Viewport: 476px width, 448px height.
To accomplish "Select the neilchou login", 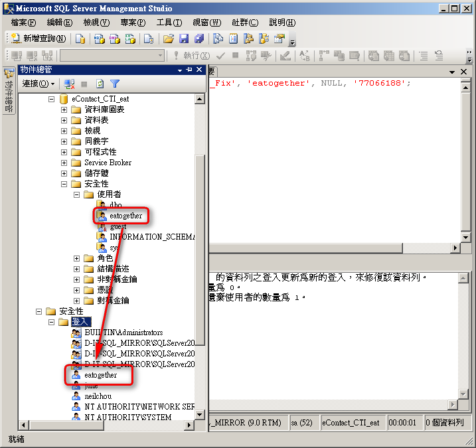I will [x=98, y=396].
